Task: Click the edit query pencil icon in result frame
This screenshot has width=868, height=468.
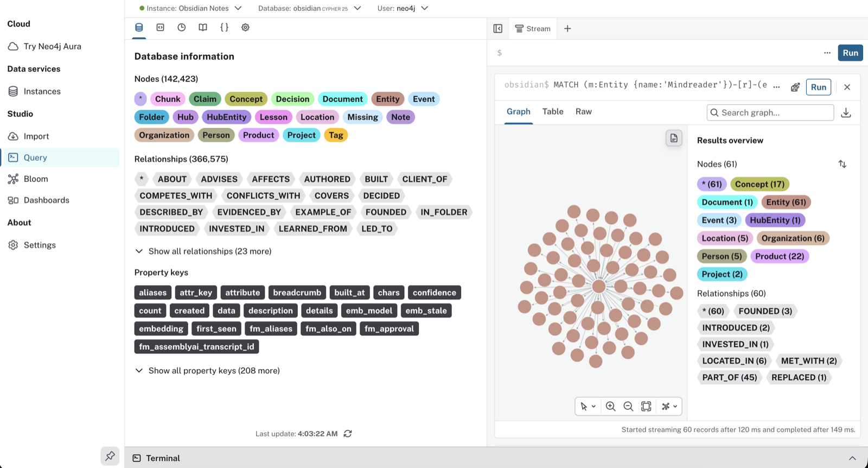Action: click(795, 87)
